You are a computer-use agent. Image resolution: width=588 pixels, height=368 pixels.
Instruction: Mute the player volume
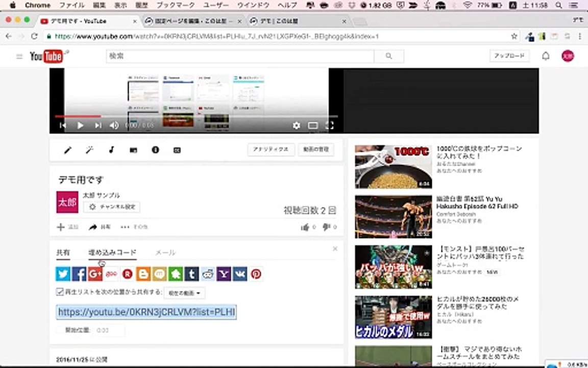click(114, 125)
